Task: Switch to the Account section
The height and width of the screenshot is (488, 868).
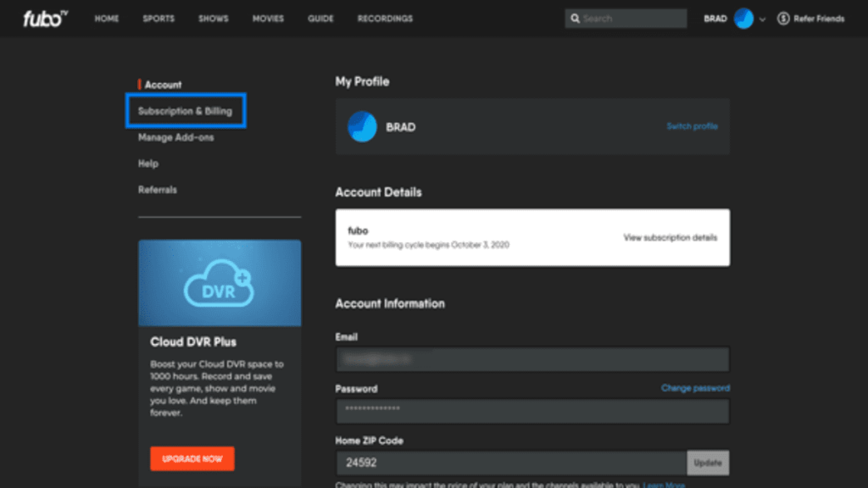Action: click(x=164, y=85)
